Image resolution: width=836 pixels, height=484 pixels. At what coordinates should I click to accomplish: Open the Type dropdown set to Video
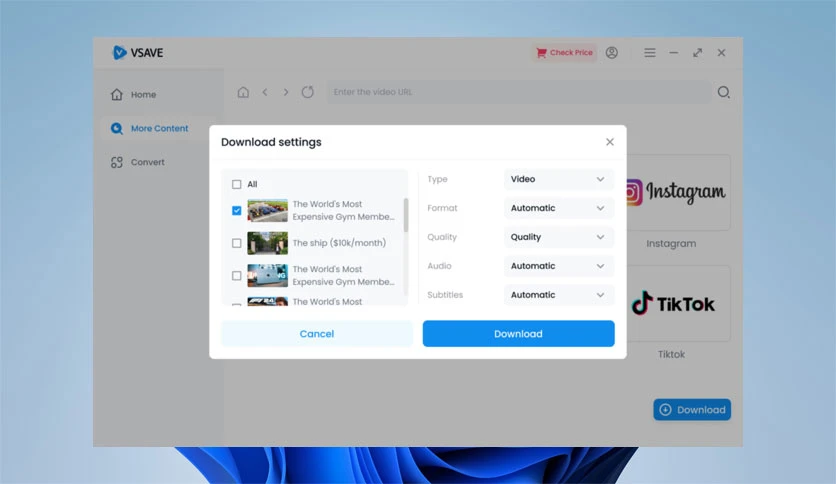558,179
